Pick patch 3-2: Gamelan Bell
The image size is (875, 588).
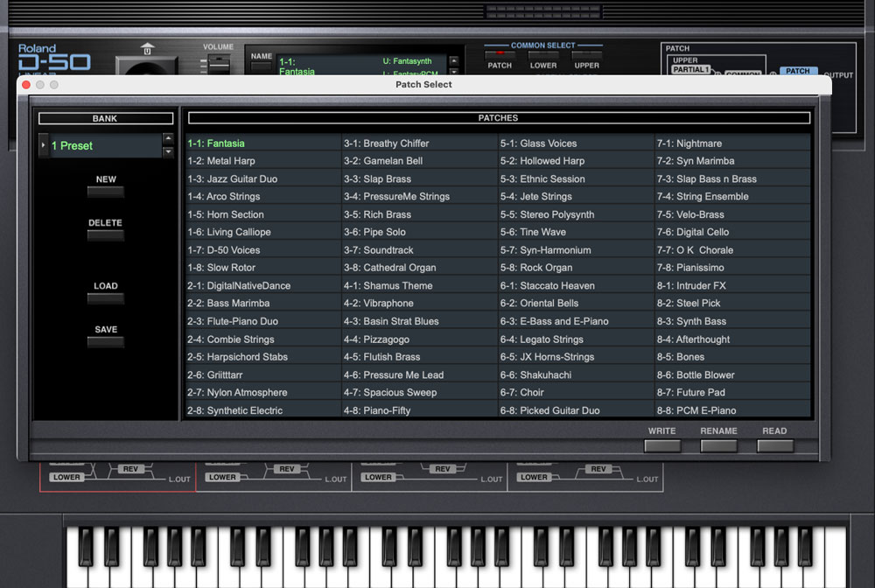coord(420,161)
